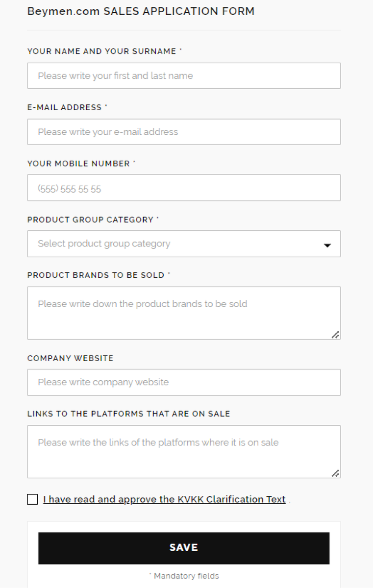Click the LINKS TO THE PLATFORMS label

(128, 414)
